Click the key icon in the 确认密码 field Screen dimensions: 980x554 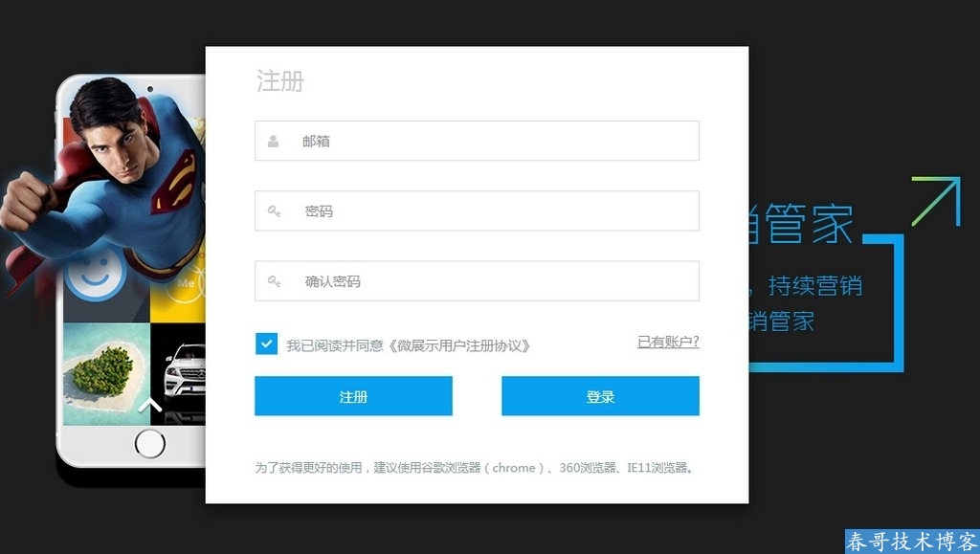point(275,281)
